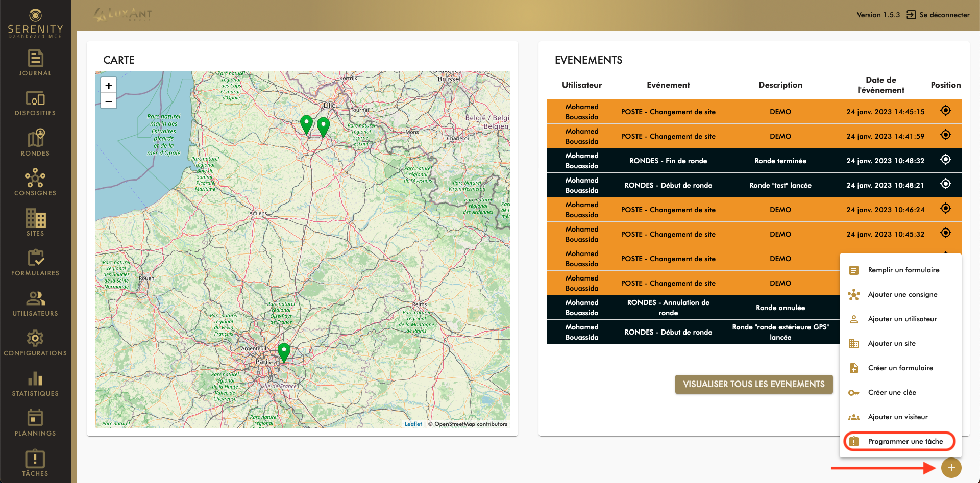Screen dimensions: 980x483
Task: Open the Plannings calendar icon
Action: click(x=35, y=423)
